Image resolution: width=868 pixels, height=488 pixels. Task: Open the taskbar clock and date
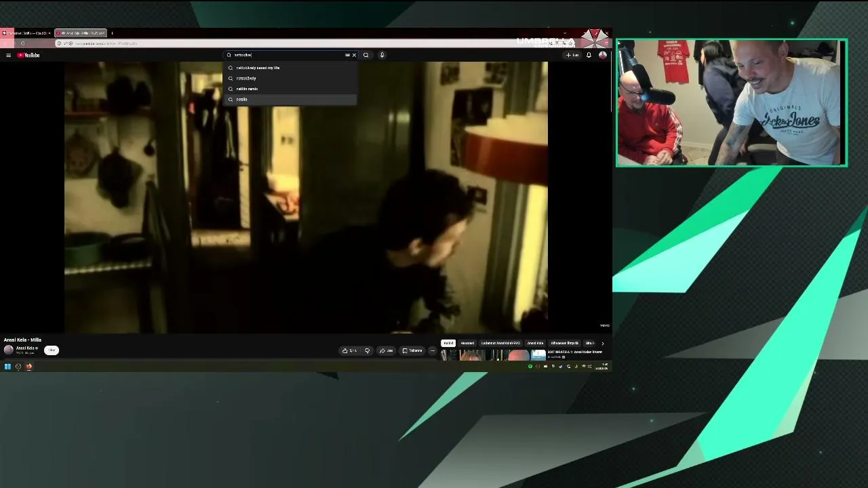coord(601,367)
